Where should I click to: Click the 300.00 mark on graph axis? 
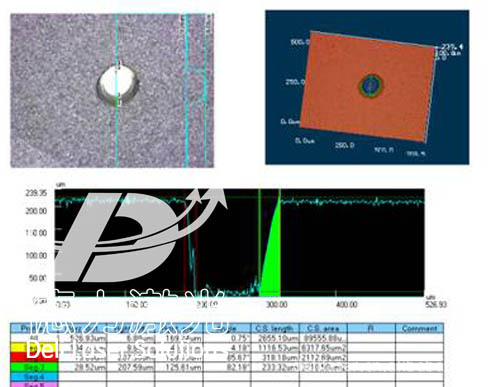pos(277,304)
